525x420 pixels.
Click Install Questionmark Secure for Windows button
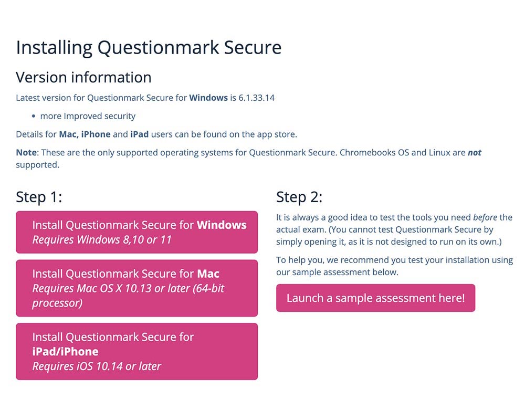(x=136, y=232)
